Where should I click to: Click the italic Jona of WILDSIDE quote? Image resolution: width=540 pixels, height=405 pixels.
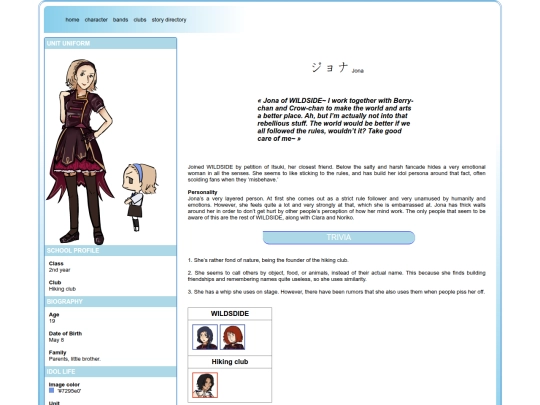335,120
